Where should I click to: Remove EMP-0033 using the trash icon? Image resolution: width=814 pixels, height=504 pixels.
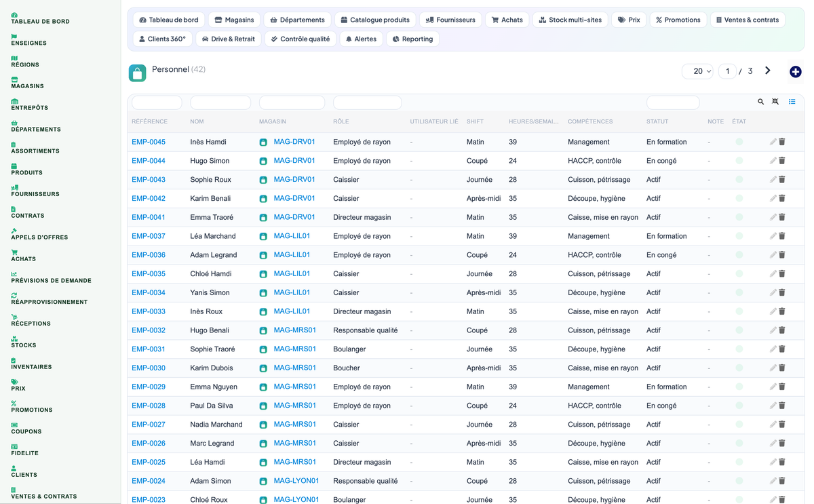point(782,311)
